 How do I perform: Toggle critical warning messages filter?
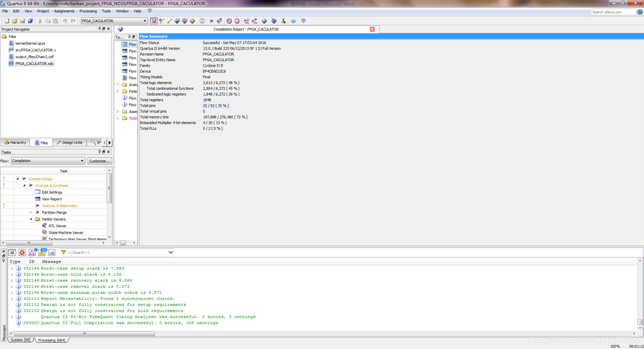32,253
